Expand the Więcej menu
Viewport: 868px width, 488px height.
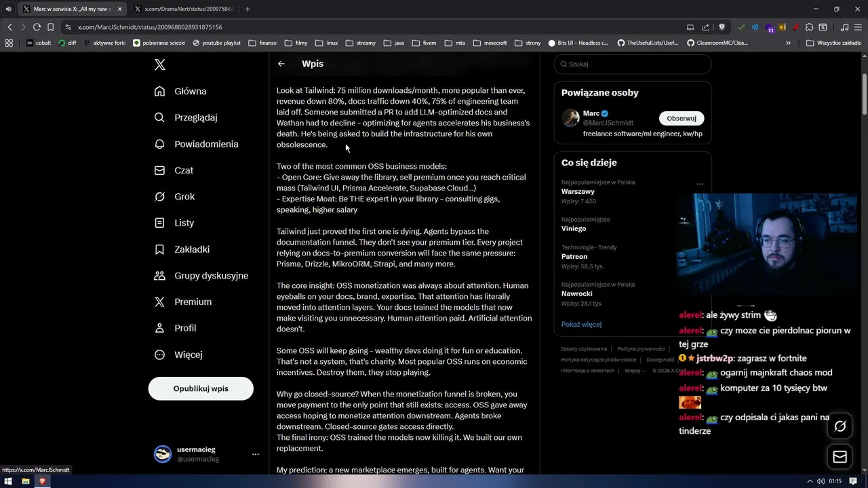pos(178,354)
